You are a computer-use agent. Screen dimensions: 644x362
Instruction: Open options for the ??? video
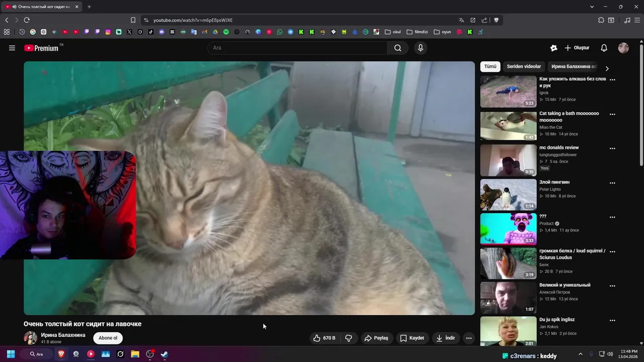click(x=612, y=217)
